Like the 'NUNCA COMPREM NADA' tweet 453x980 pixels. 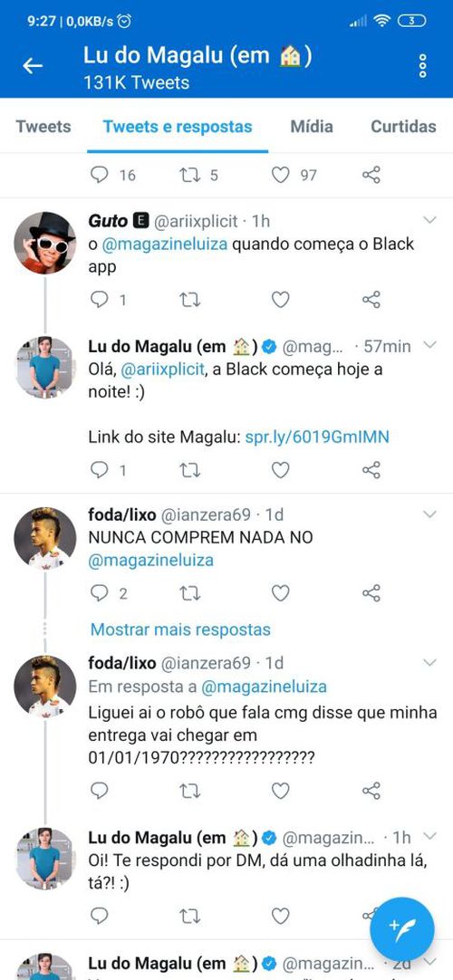[x=281, y=593]
